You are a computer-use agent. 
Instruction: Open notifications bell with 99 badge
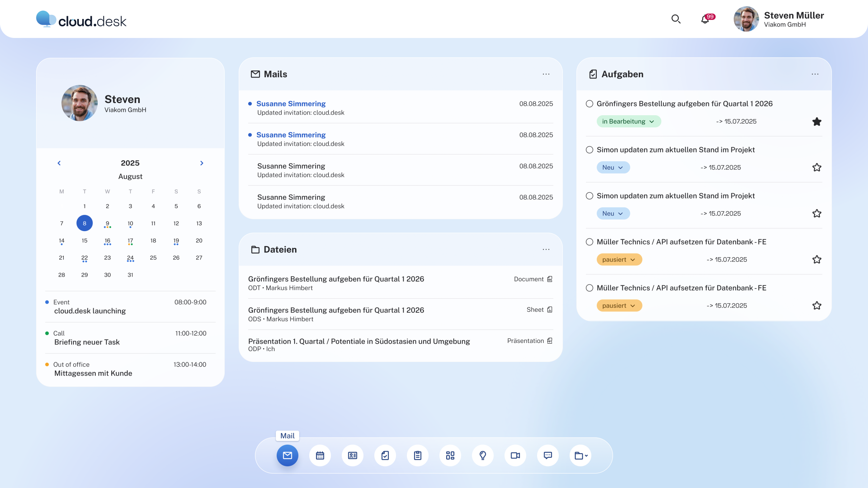(705, 19)
